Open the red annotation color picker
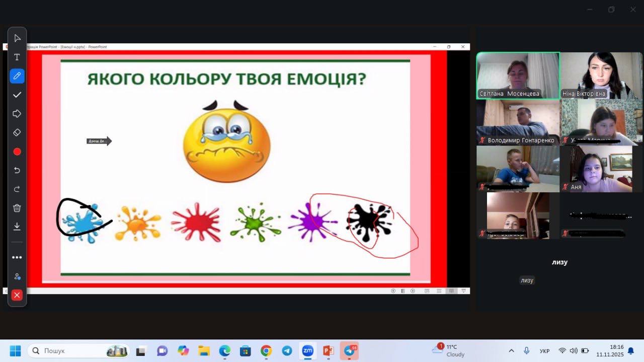Image resolution: width=644 pixels, height=362 pixels. tap(17, 152)
